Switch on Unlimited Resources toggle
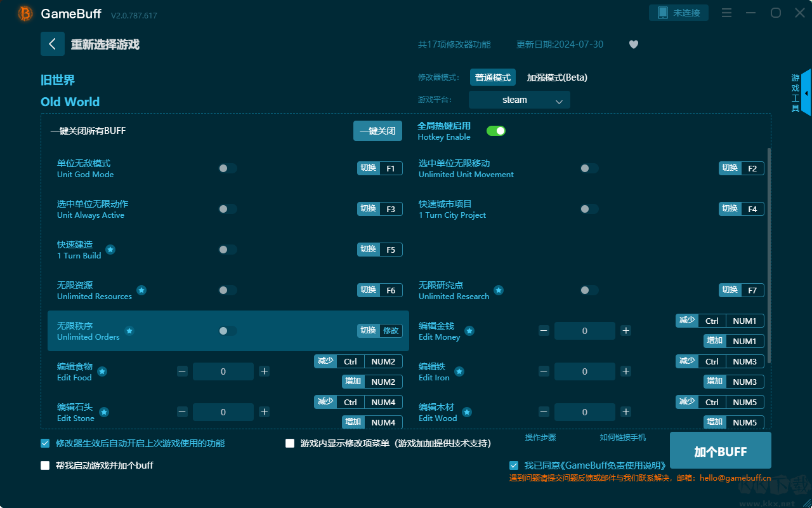 (228, 290)
